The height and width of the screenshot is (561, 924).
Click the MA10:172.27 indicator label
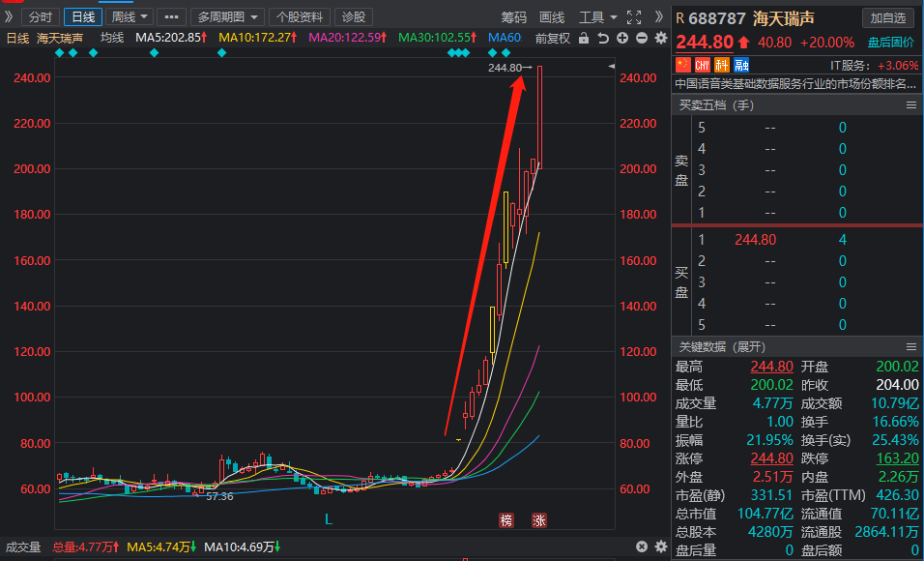[257, 39]
